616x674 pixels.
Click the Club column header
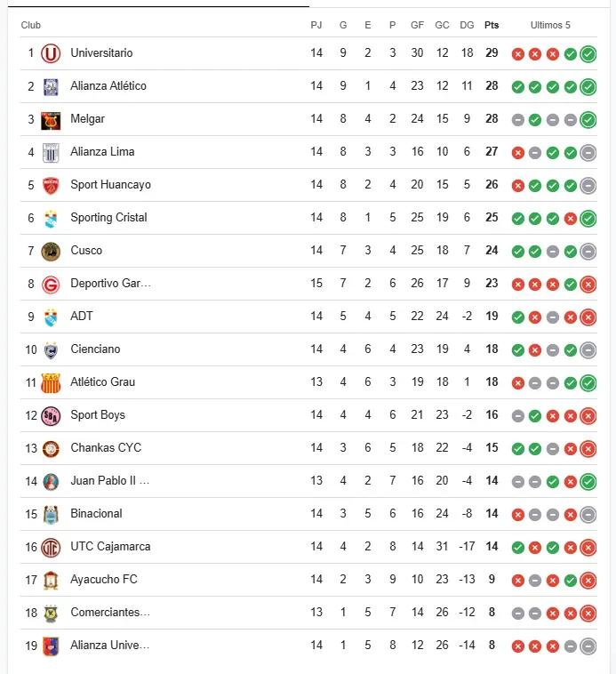31,25
